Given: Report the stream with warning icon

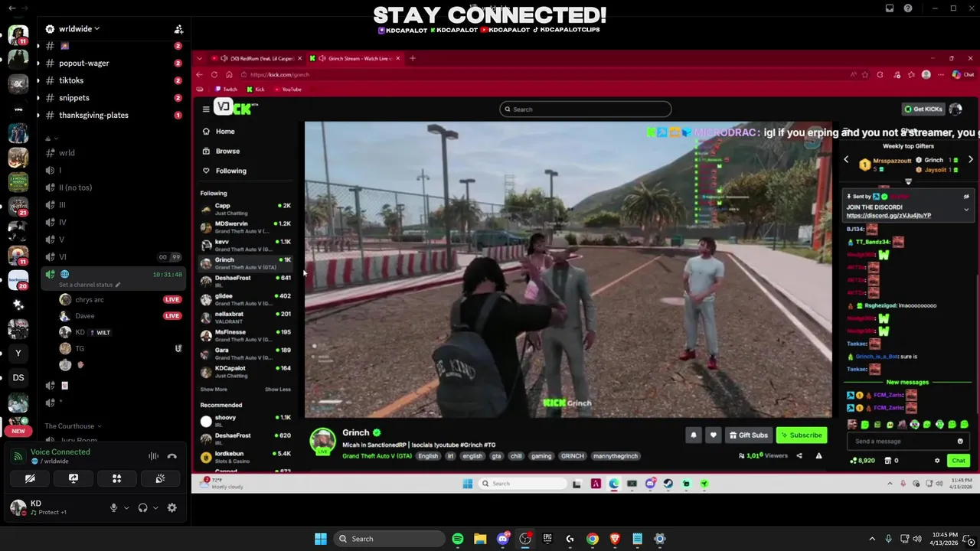Looking at the screenshot, I should pos(818,455).
